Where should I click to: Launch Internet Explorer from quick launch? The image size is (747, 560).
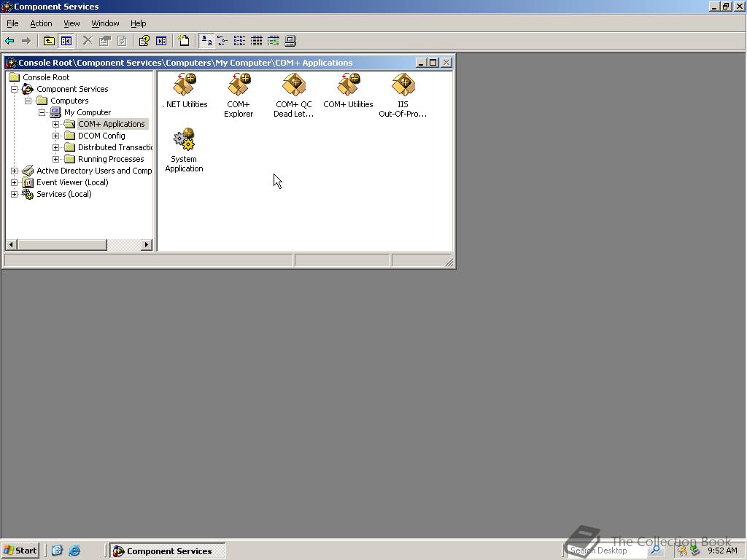pos(74,551)
